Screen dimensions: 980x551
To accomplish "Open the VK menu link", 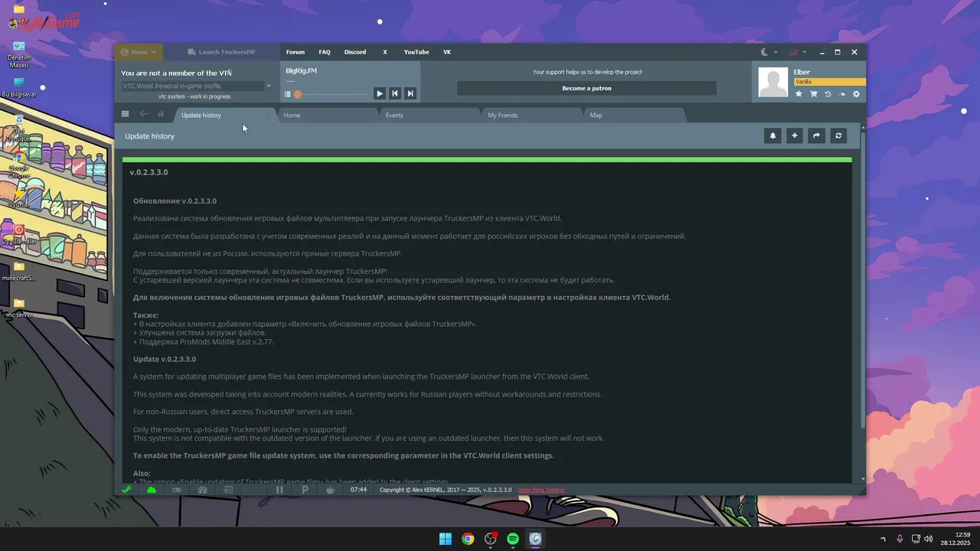I will [x=447, y=52].
